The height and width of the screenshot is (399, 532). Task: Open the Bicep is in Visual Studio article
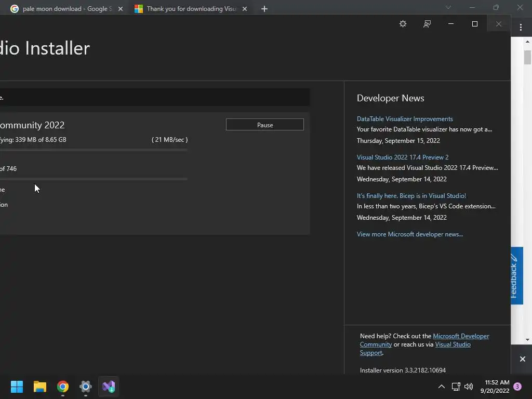coord(411,196)
